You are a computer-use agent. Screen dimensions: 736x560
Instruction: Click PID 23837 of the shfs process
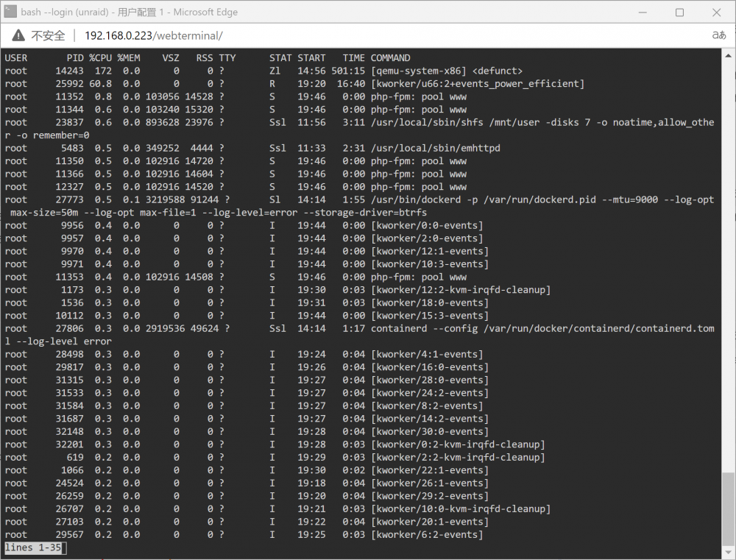click(x=69, y=122)
